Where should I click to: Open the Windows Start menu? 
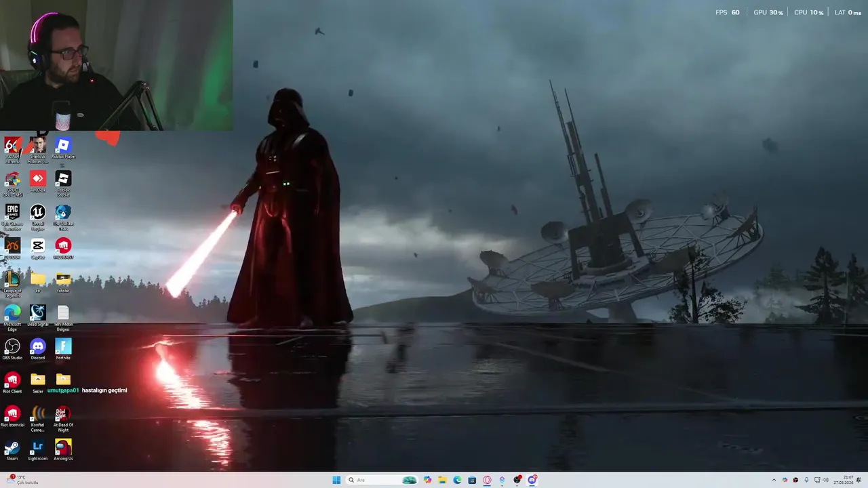click(x=336, y=480)
